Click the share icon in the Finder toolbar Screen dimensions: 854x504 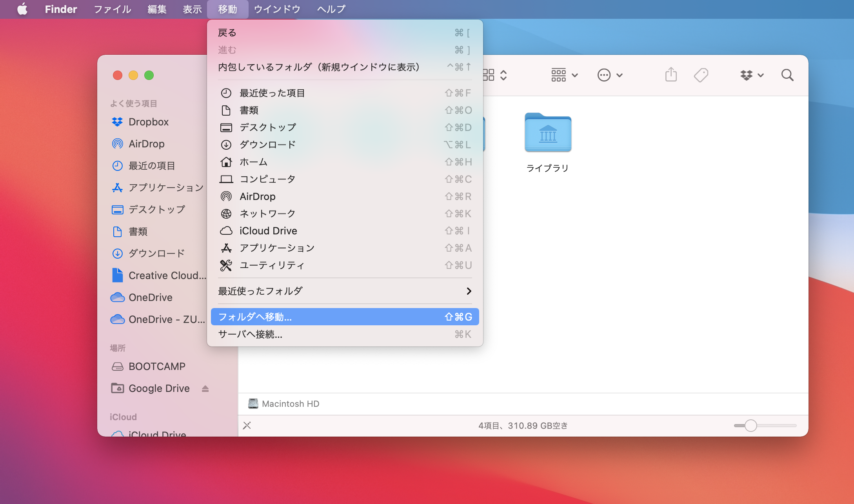(x=671, y=74)
